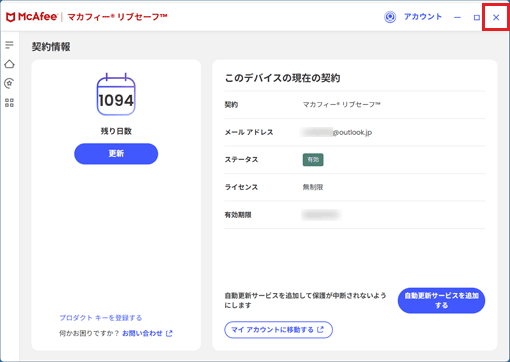
Task: Click the 更新 button
Action: coord(116,154)
